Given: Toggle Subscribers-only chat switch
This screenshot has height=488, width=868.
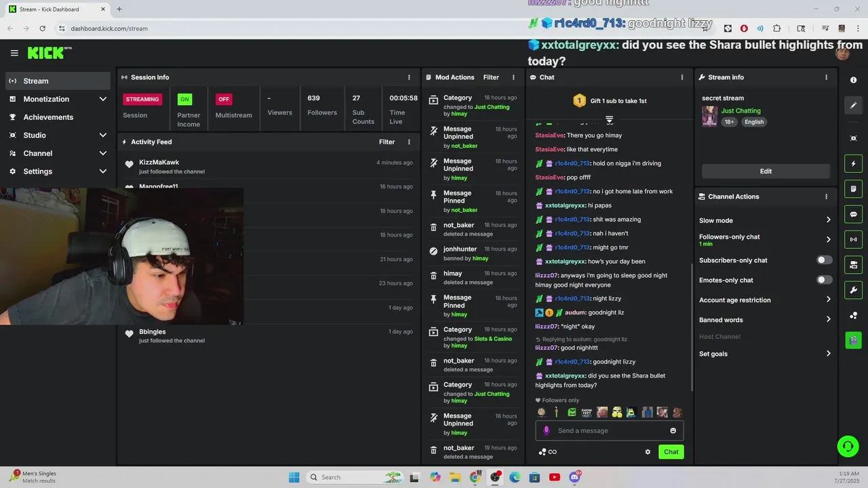Looking at the screenshot, I should 824,260.
